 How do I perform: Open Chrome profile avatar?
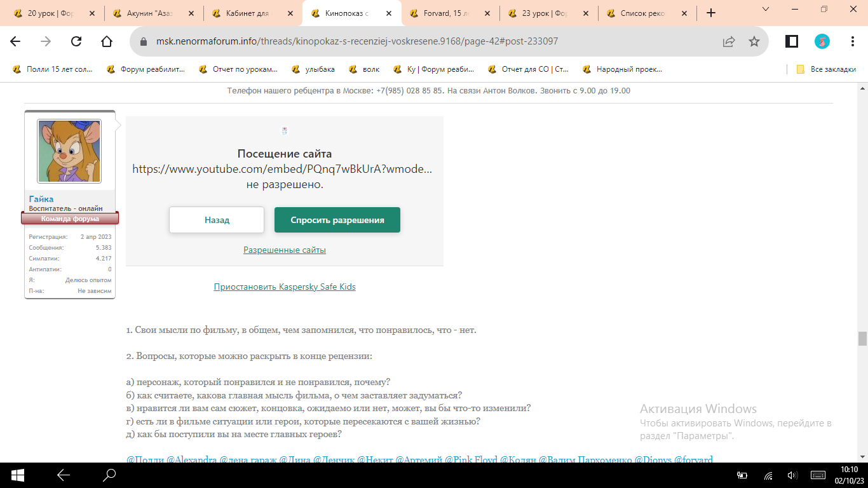[822, 41]
